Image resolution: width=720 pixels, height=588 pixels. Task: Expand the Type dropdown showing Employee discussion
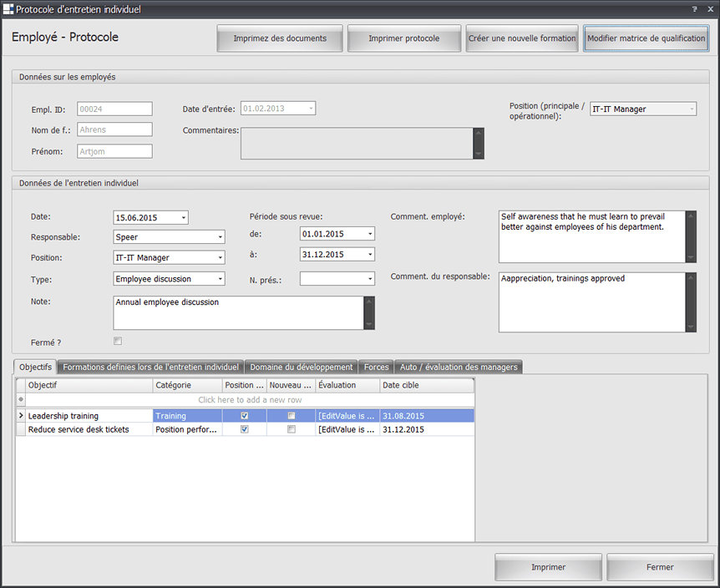[220, 279]
